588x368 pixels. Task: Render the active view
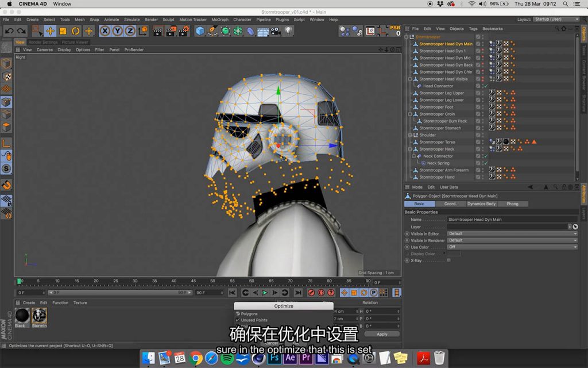[157, 31]
